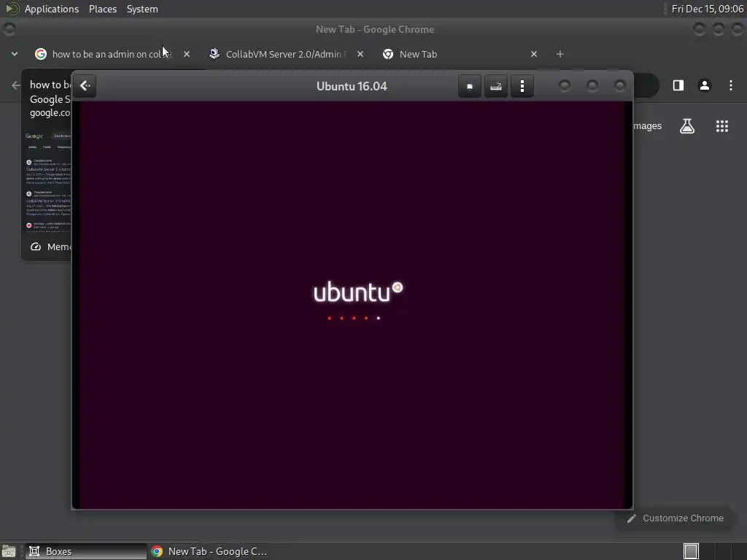This screenshot has height=560, width=747.
Task: Click Chrome back navigation arrow
Action: pos(16,85)
